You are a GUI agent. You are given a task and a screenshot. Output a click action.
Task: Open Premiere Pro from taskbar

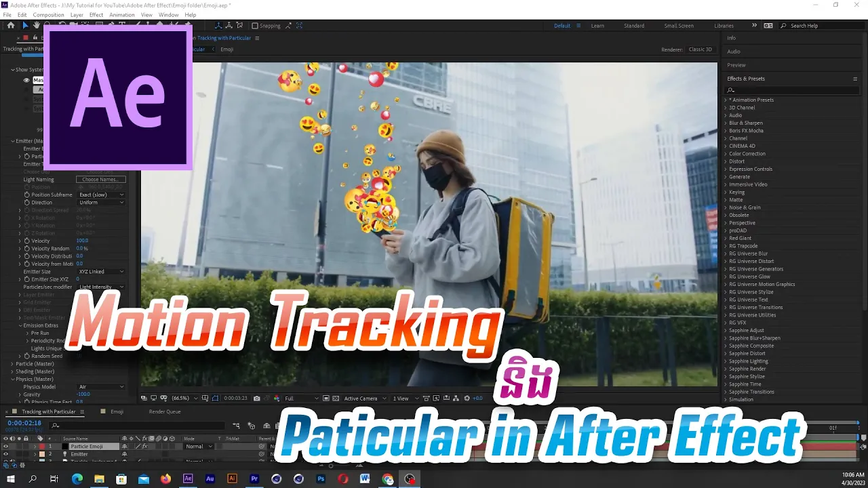tap(254, 479)
